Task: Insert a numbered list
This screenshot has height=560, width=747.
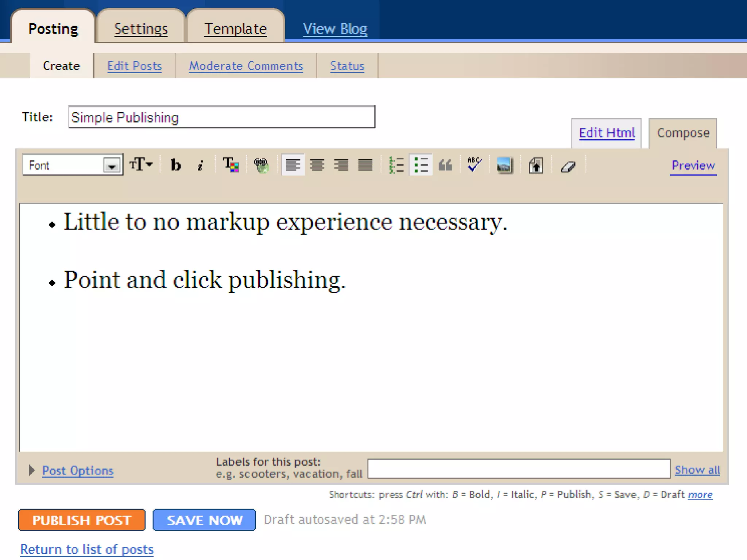Action: (x=396, y=165)
